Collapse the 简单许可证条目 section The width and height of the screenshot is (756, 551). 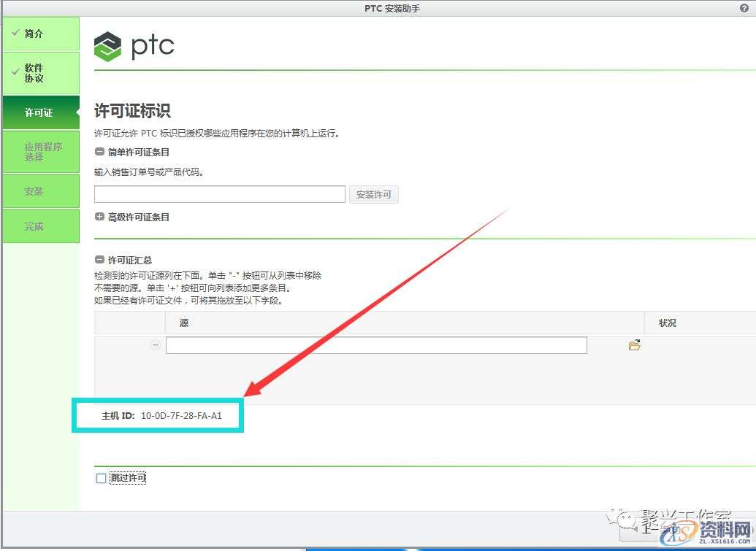point(99,153)
